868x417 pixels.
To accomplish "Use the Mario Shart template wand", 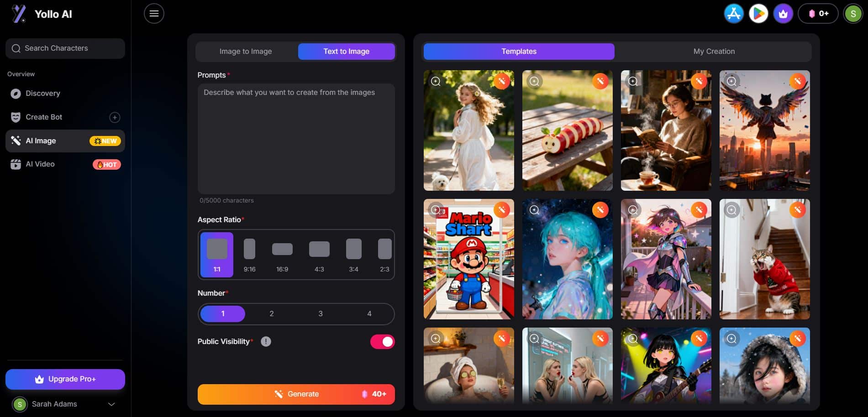I will click(502, 210).
